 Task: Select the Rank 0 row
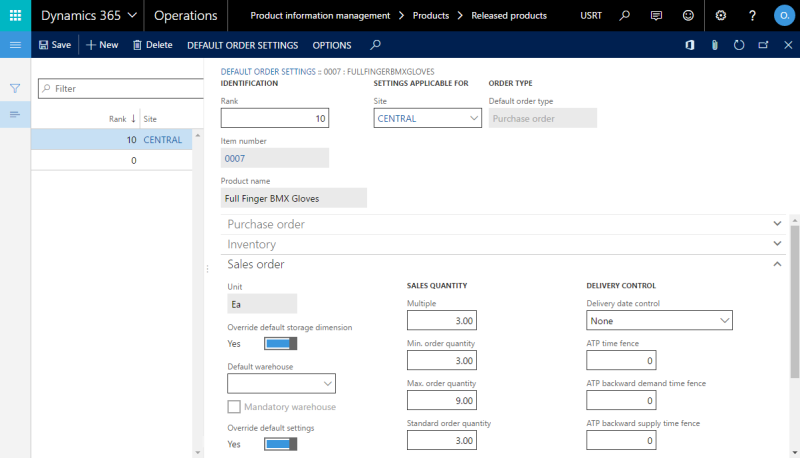[111, 160]
